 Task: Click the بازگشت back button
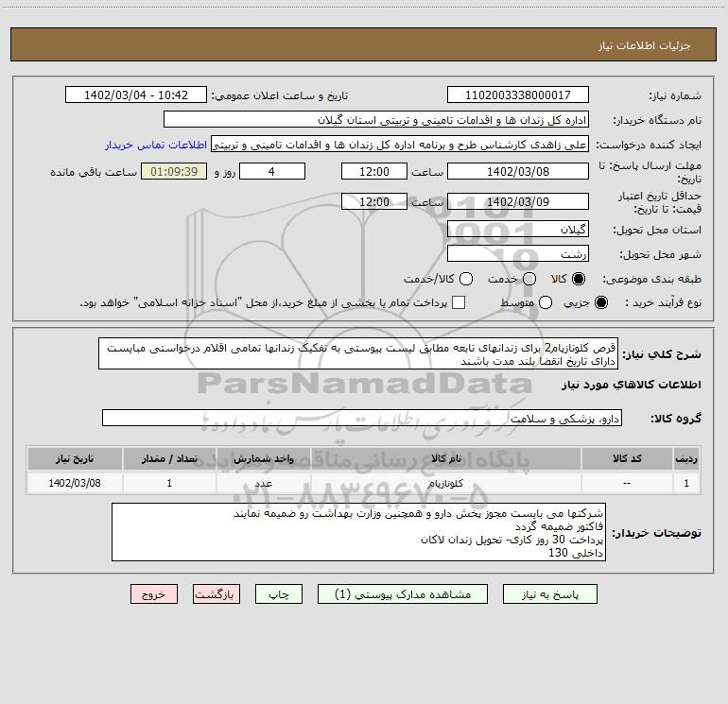coord(217,594)
